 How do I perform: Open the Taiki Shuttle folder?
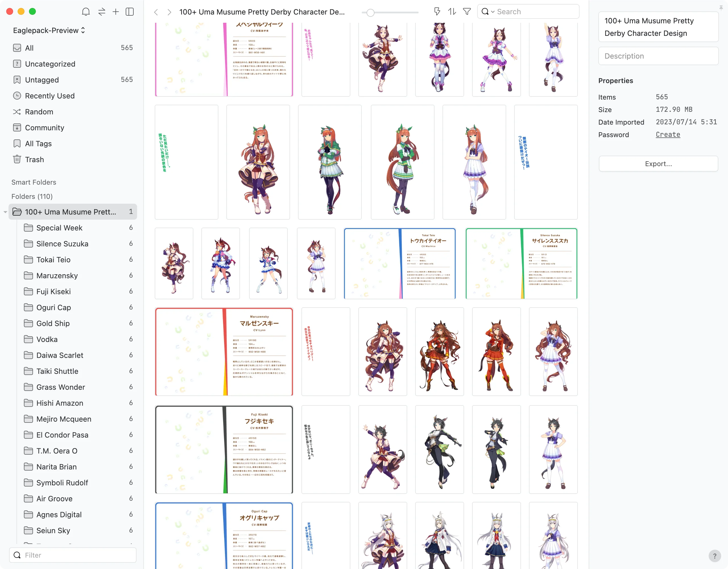coord(78,371)
